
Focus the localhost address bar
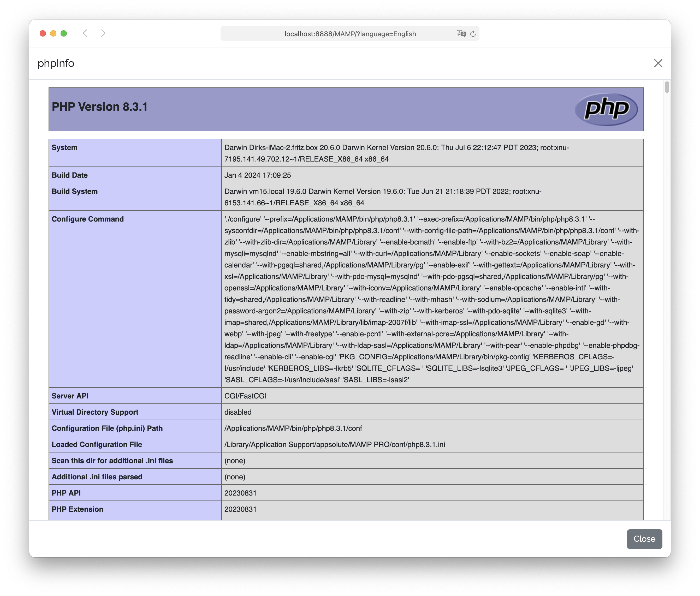(x=350, y=33)
